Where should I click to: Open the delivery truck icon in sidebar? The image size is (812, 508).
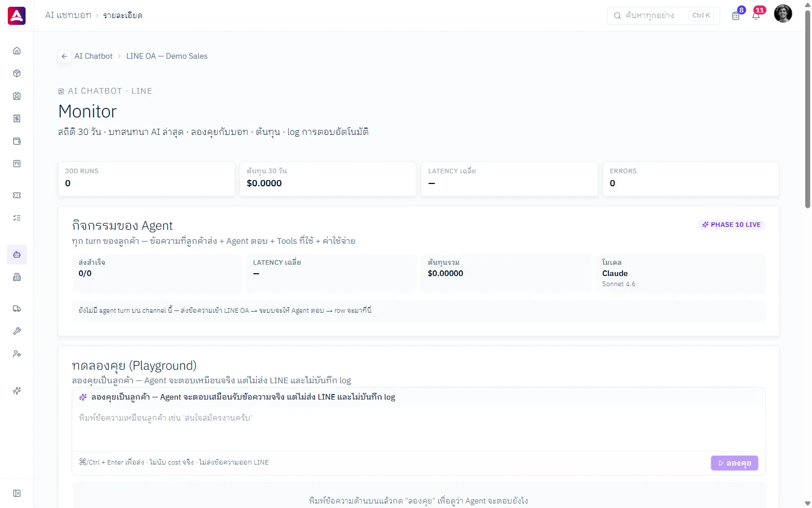17,309
